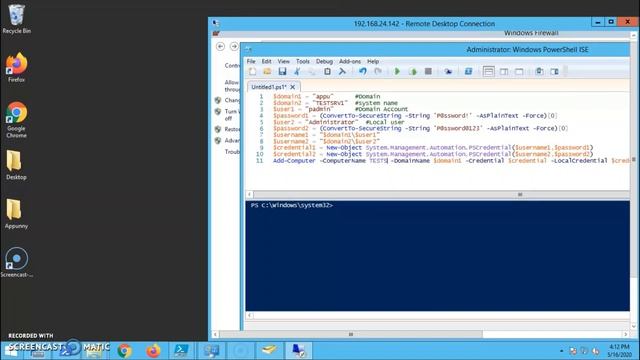Save the script with the floppy disk icon
The height and width of the screenshot is (360, 640).
(x=282, y=71)
